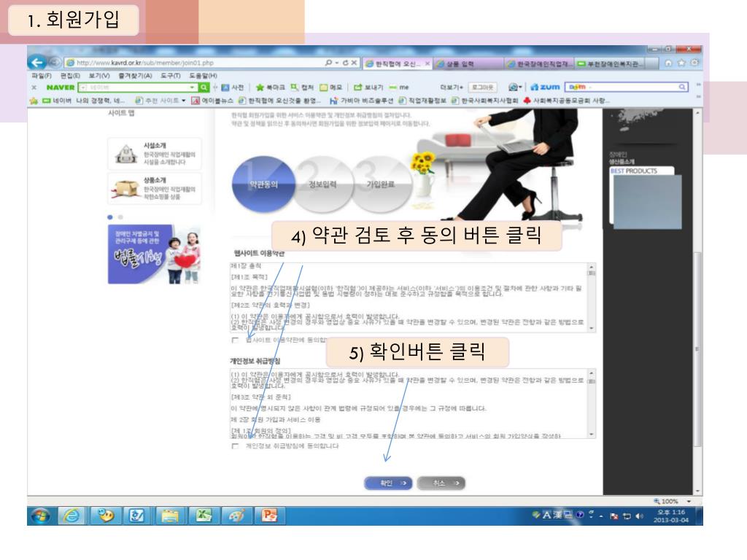This screenshot has height=560, width=747.
Task: Select the second banner pagination dot
Action: coord(120,217)
